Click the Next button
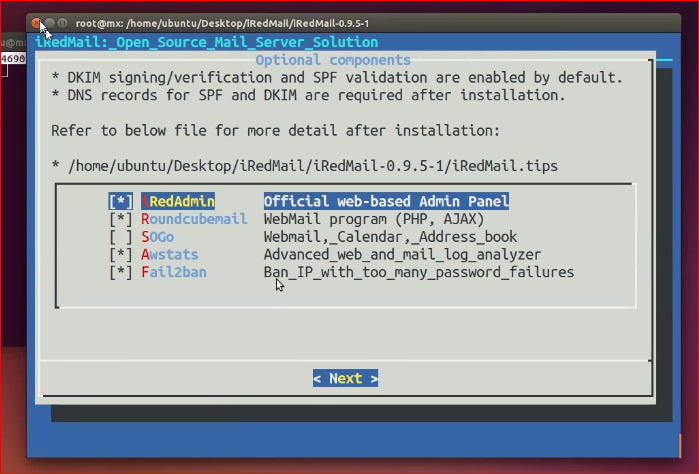This screenshot has height=474, width=699. click(x=345, y=378)
